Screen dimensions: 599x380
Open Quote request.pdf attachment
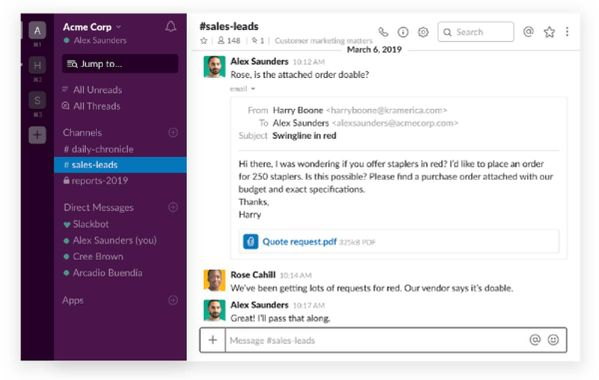[300, 242]
